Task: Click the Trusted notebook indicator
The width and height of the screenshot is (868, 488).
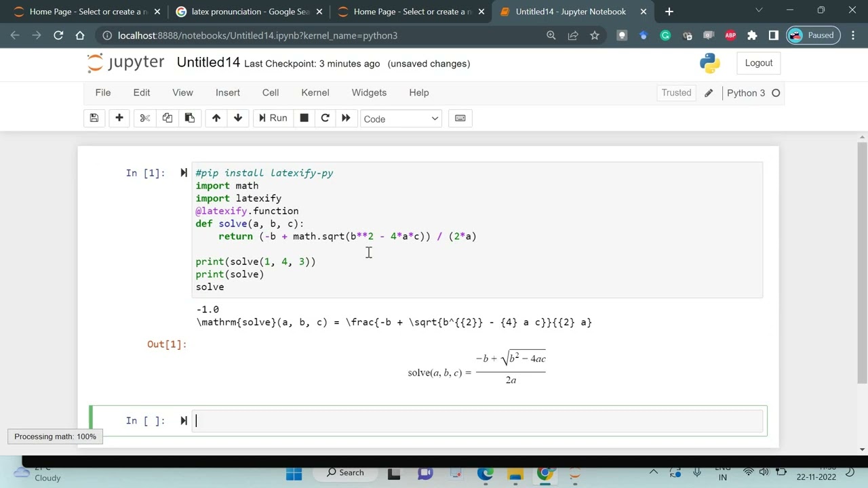Action: [676, 93]
